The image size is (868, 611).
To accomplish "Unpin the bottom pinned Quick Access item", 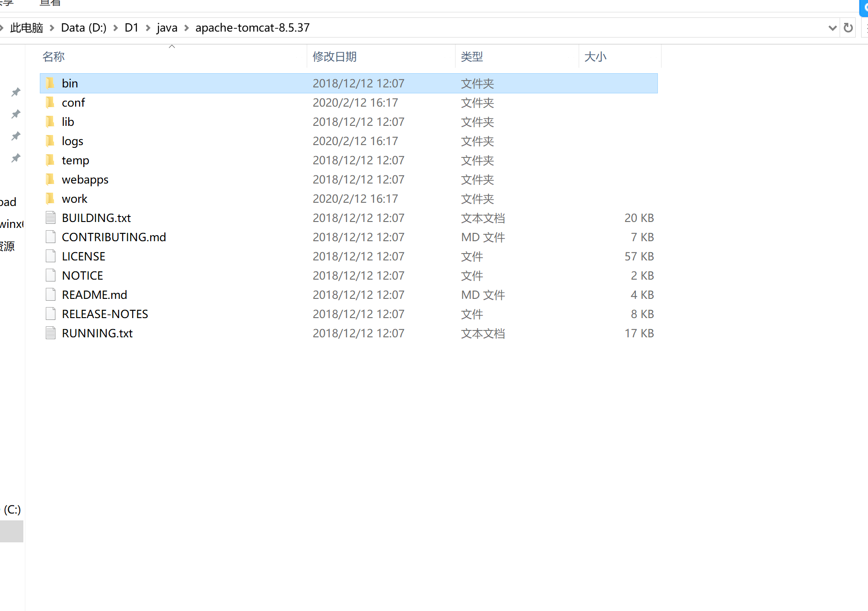I will [15, 158].
